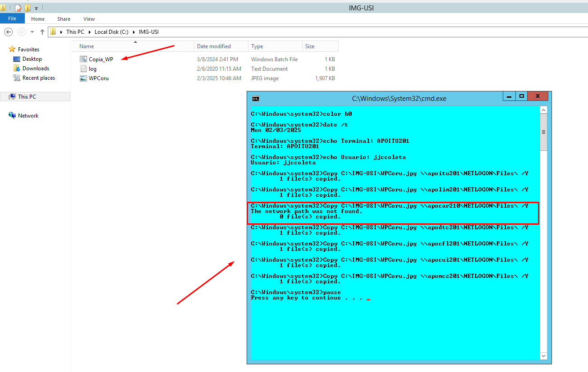Click the New Folder icon in title bar

pyautogui.click(x=28, y=8)
